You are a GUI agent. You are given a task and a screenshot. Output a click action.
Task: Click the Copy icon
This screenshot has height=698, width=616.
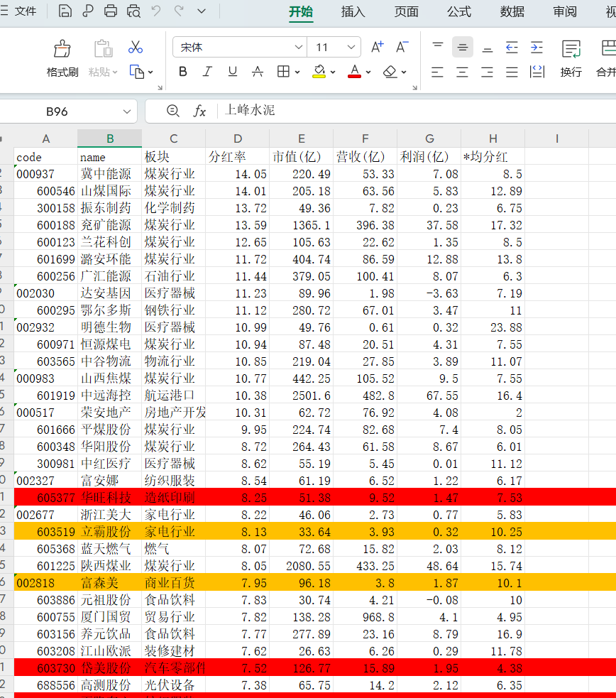[x=136, y=72]
